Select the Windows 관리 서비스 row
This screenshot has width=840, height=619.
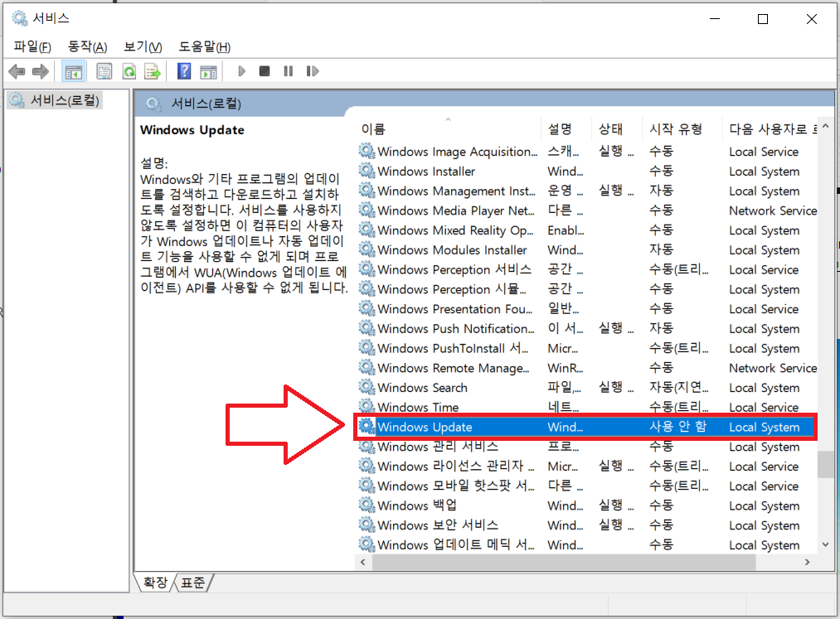point(586,447)
